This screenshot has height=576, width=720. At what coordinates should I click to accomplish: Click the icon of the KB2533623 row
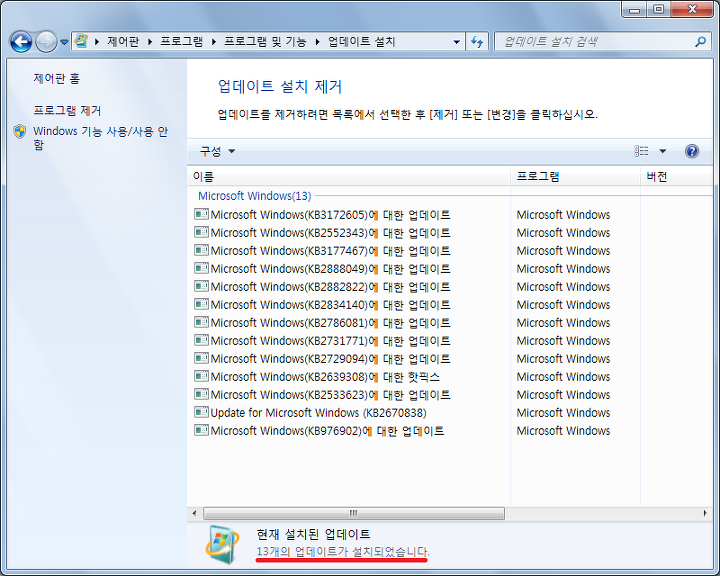click(x=201, y=394)
